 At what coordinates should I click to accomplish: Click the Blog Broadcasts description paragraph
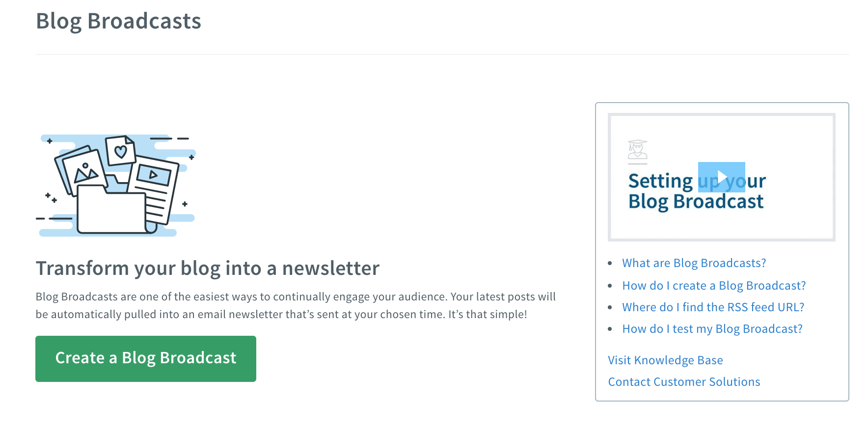coord(296,305)
